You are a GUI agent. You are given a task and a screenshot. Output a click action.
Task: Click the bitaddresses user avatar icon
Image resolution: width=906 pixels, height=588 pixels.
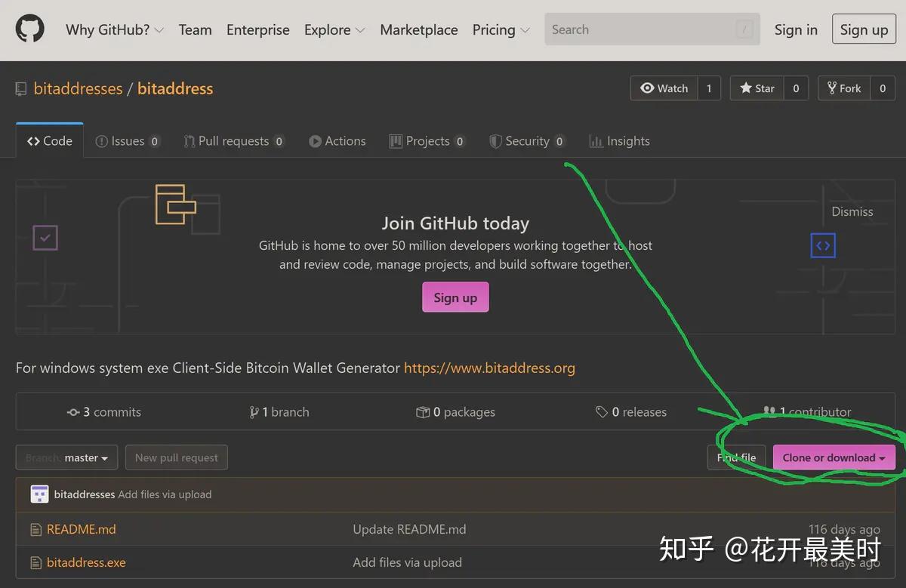(39, 494)
